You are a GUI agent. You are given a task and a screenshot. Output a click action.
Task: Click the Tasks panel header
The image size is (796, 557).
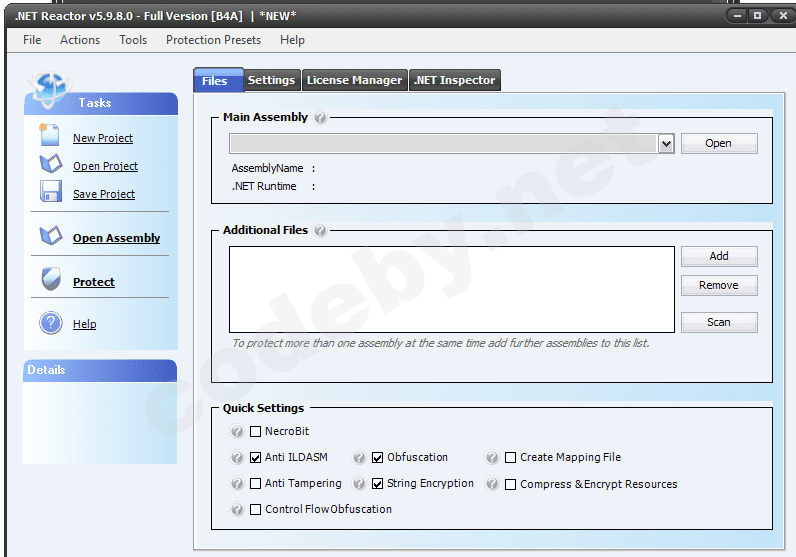[101, 104]
